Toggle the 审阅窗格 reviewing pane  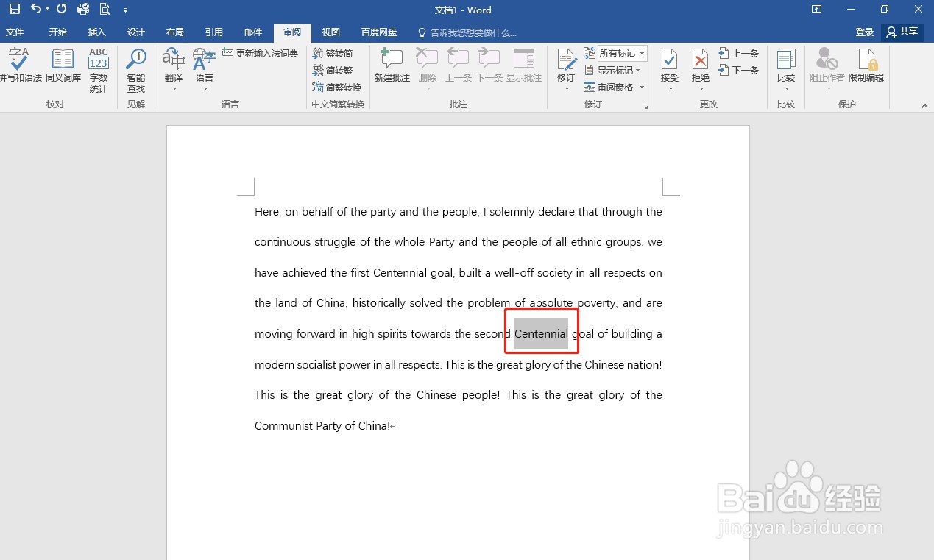(608, 87)
